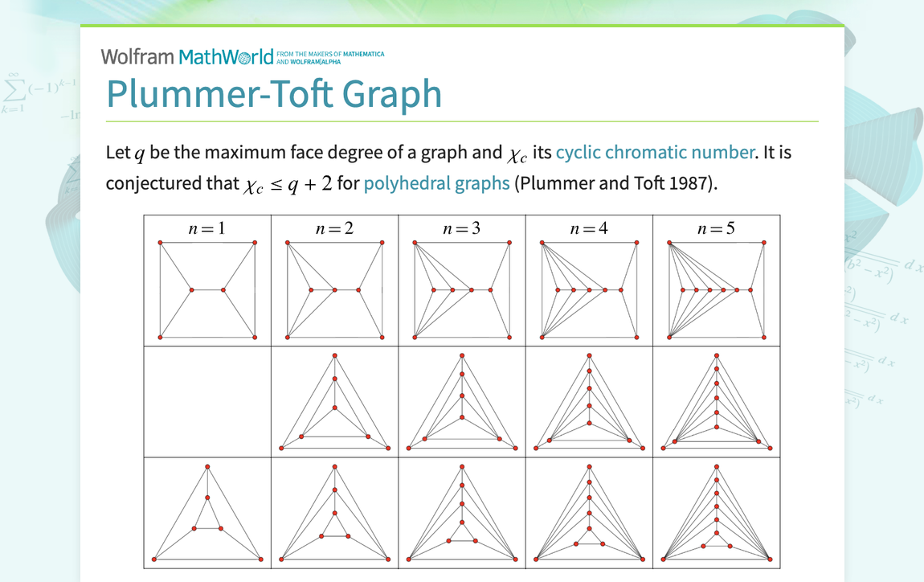Click the n=5 triangular graph in middle row

pyautogui.click(x=716, y=402)
